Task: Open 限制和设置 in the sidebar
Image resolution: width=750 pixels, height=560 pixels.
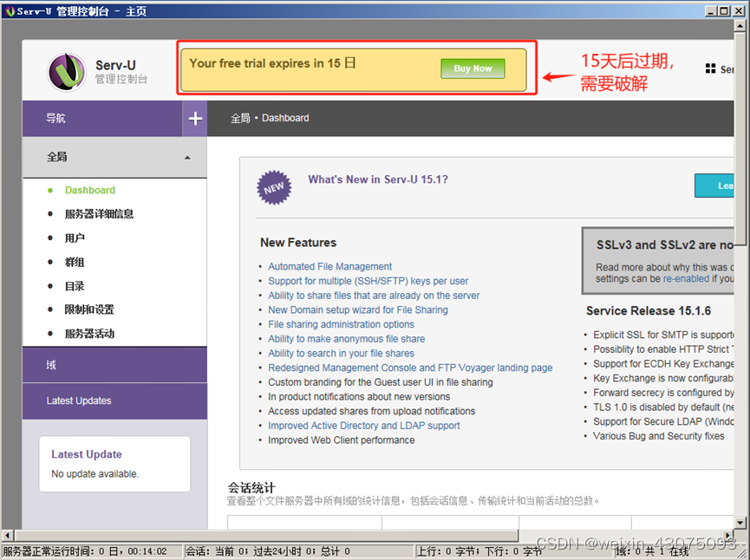Action: 89,309
